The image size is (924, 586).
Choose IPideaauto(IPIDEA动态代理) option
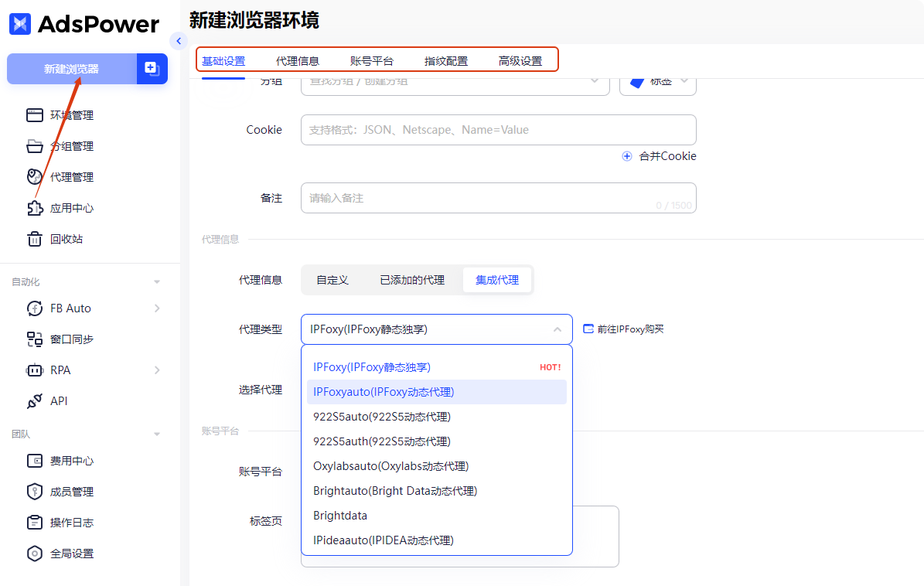point(437,540)
